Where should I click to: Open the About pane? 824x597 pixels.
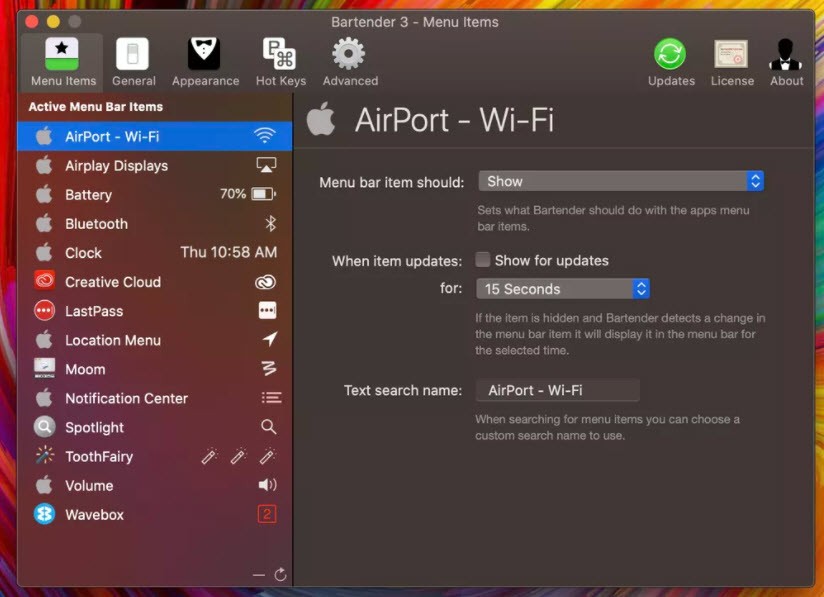(x=786, y=62)
